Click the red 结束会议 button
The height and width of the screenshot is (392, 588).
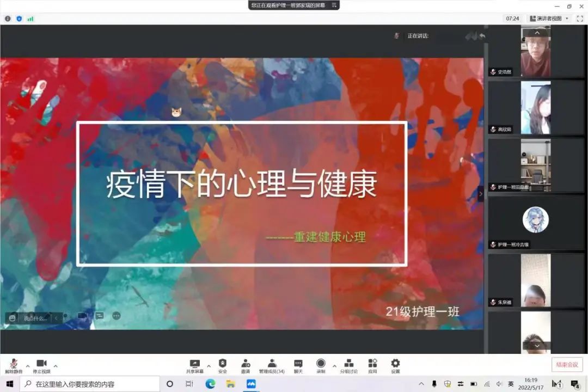[567, 365]
